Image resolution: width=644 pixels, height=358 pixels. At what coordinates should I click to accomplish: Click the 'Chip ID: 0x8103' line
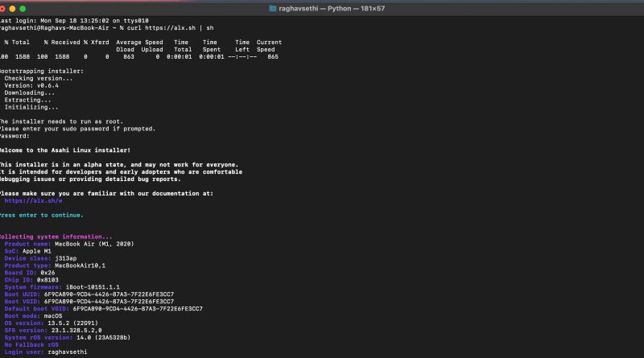pyautogui.click(x=31, y=280)
